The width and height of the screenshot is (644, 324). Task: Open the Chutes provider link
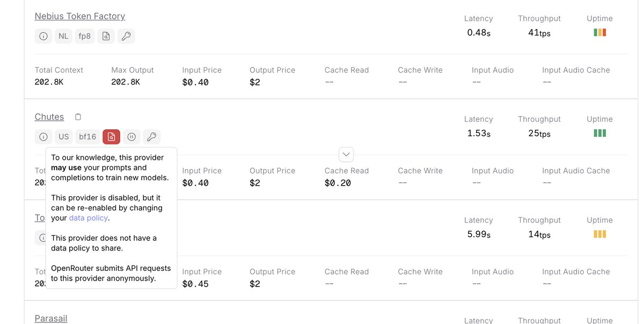click(x=49, y=117)
